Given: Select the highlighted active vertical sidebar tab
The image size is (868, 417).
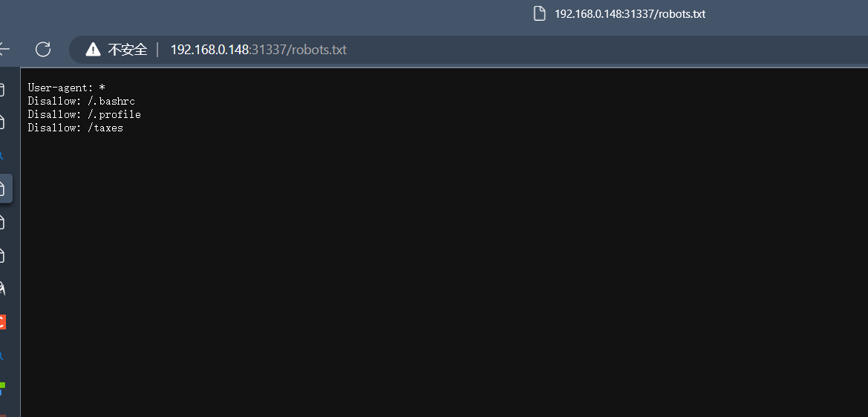Looking at the screenshot, I should [5, 188].
